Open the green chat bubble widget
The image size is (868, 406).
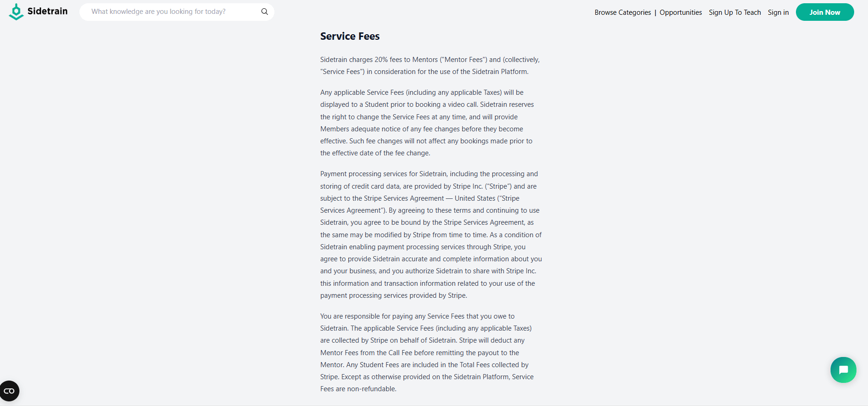(843, 370)
